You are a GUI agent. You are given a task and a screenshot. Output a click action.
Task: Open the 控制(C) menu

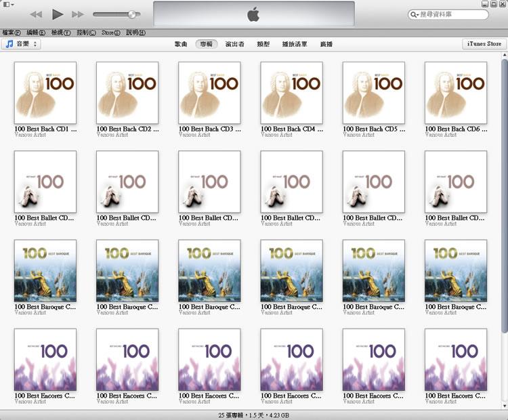tap(86, 33)
